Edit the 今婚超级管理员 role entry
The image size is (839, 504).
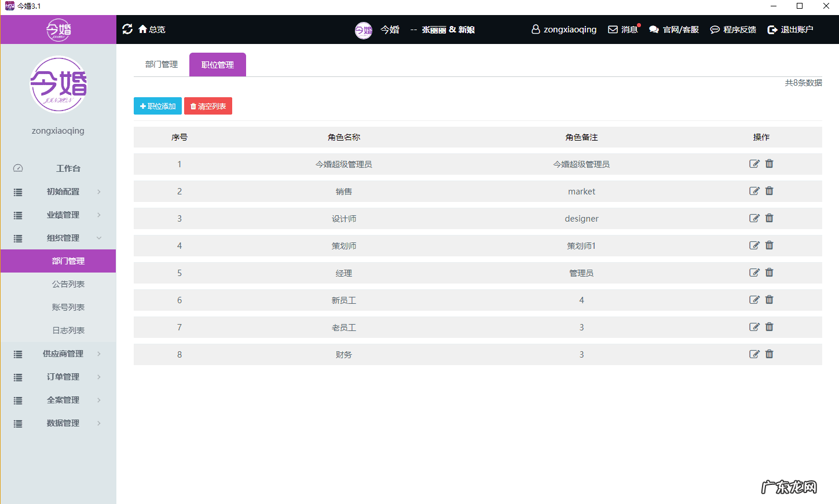pyautogui.click(x=754, y=164)
